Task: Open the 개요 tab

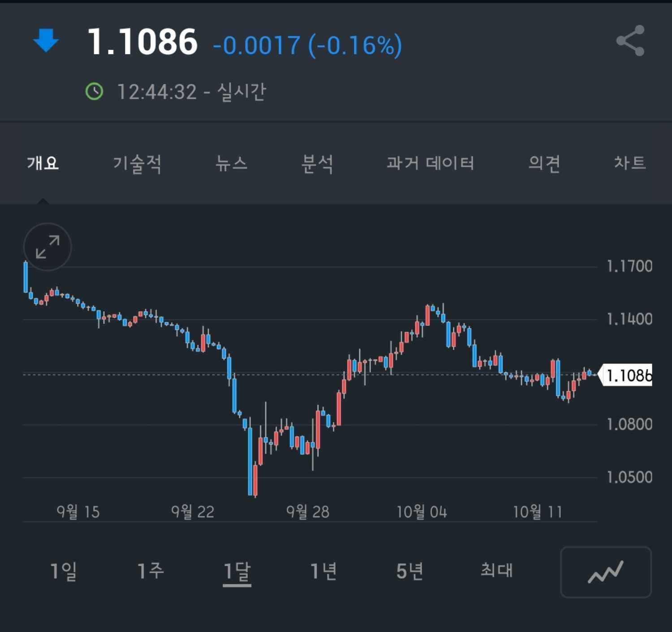Action: pyautogui.click(x=43, y=163)
